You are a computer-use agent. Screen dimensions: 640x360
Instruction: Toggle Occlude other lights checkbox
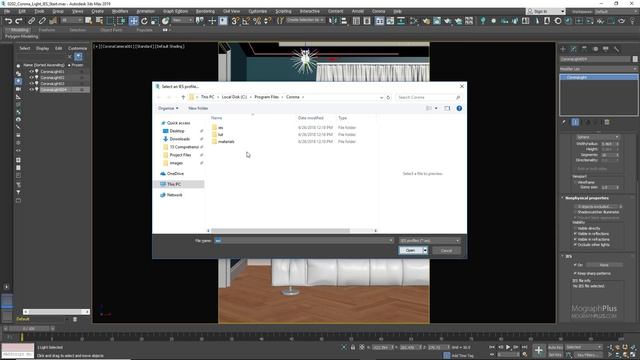coord(576,244)
